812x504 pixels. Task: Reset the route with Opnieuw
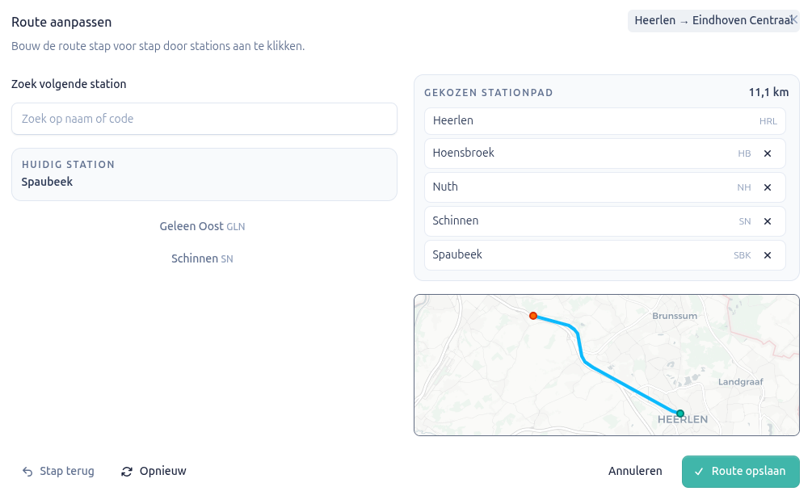tap(162, 471)
